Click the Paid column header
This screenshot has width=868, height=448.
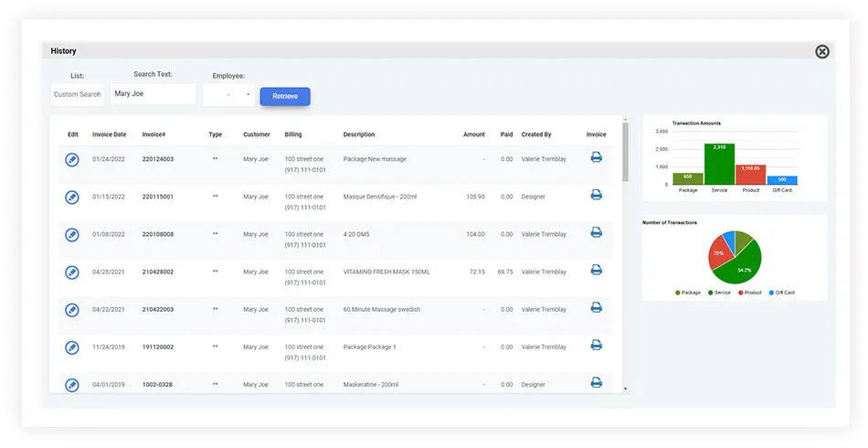click(506, 134)
